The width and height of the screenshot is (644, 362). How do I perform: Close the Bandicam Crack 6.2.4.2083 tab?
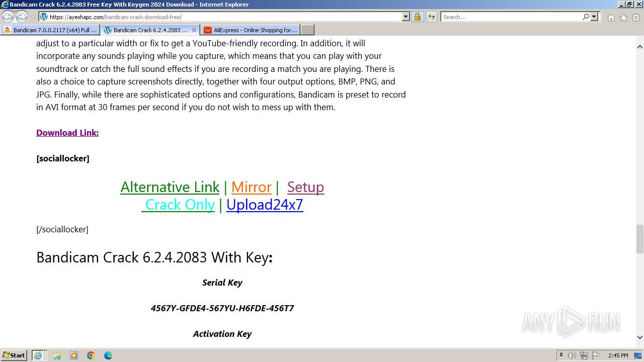[x=194, y=30]
